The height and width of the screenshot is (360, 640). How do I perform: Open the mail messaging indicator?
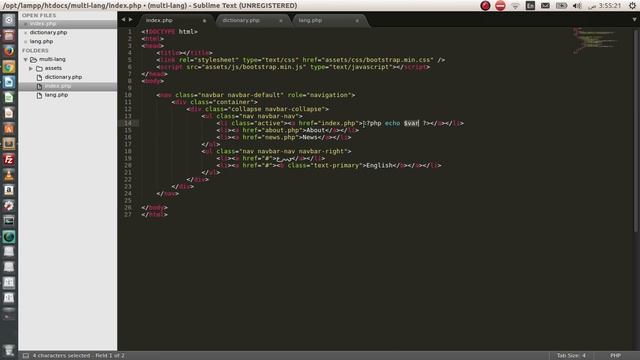545,6
